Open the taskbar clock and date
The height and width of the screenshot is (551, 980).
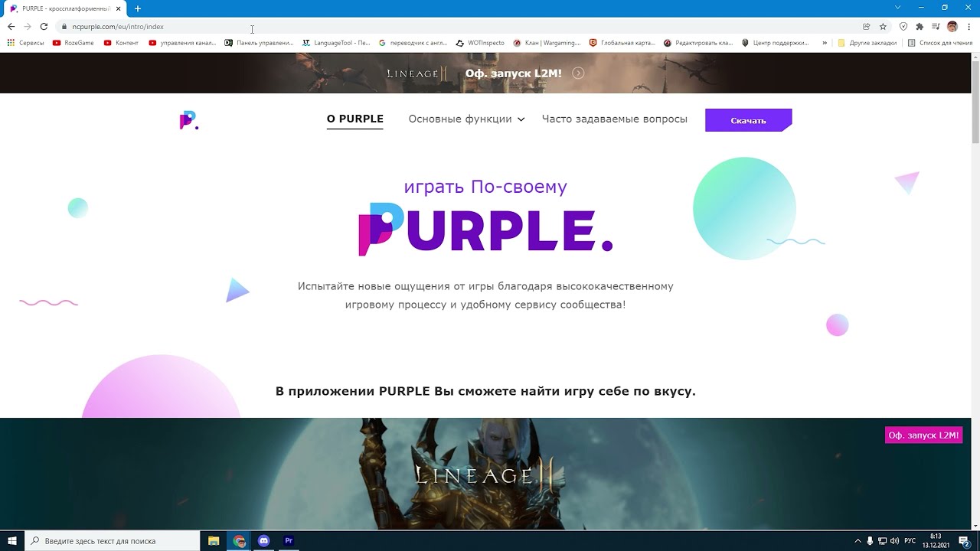tap(936, 541)
